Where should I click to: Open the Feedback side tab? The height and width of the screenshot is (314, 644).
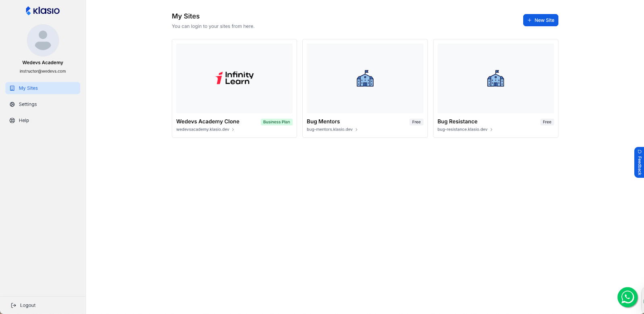coord(639,162)
